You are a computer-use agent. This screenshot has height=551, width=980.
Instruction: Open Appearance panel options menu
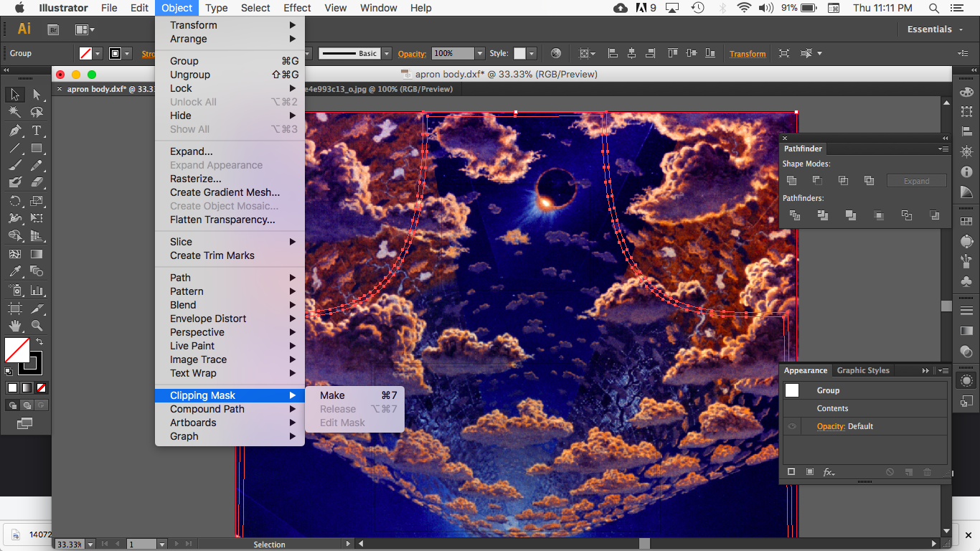point(943,371)
